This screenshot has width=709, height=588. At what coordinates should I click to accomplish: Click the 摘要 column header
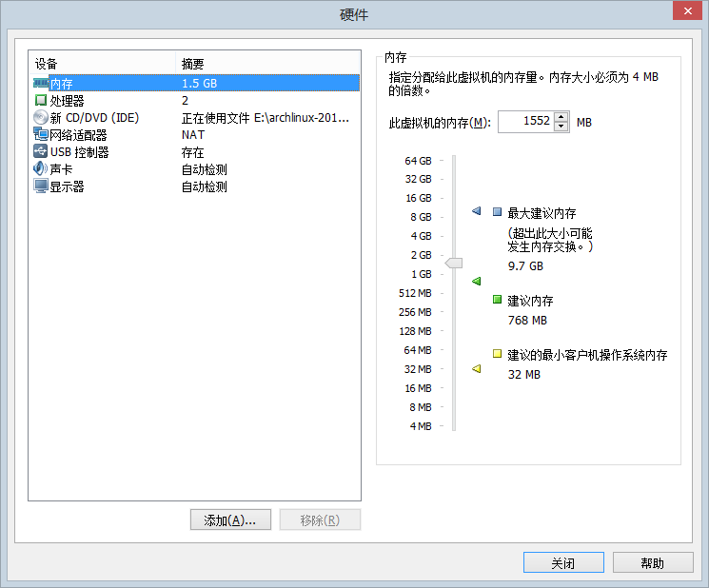(x=267, y=64)
